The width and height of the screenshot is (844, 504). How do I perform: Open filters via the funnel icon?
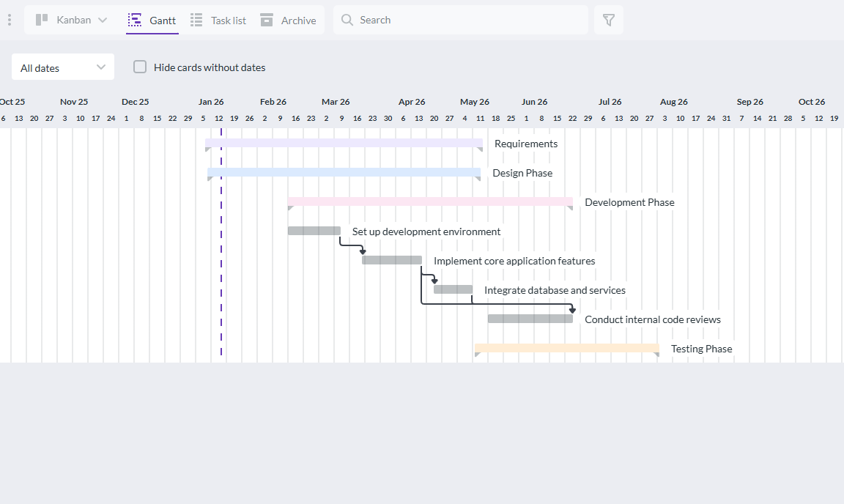(608, 20)
